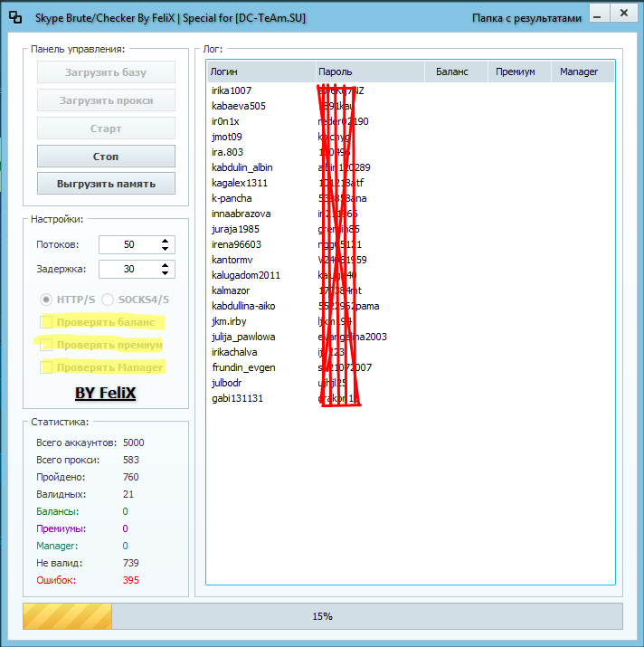Click the Валидных value 21
This screenshot has height=647, width=644.
click(x=128, y=494)
